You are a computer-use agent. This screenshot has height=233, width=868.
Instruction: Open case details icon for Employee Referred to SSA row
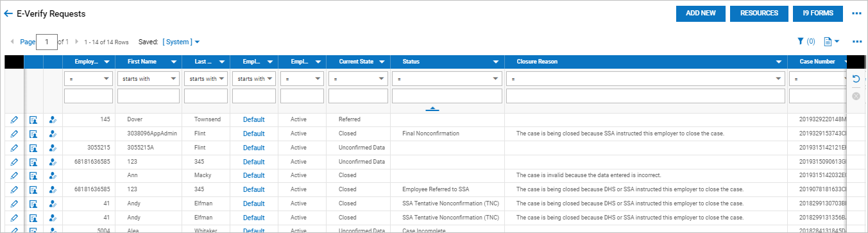(x=33, y=189)
